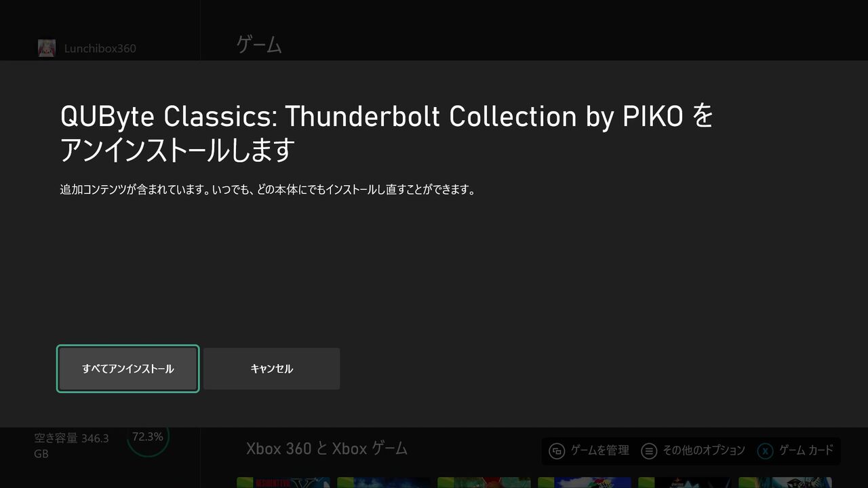Select the キャンセル button
This screenshot has height=488, width=868.
(271, 369)
